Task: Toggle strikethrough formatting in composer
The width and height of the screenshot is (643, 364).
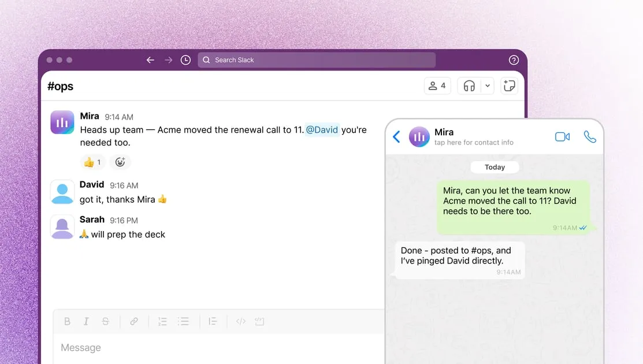Action: click(x=105, y=321)
